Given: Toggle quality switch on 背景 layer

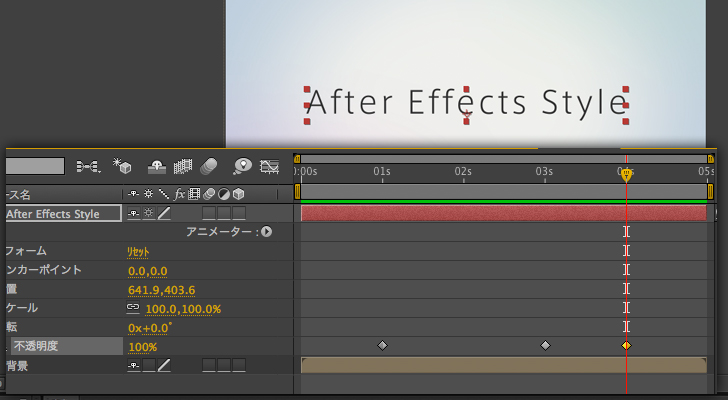Looking at the screenshot, I should coord(164,366).
